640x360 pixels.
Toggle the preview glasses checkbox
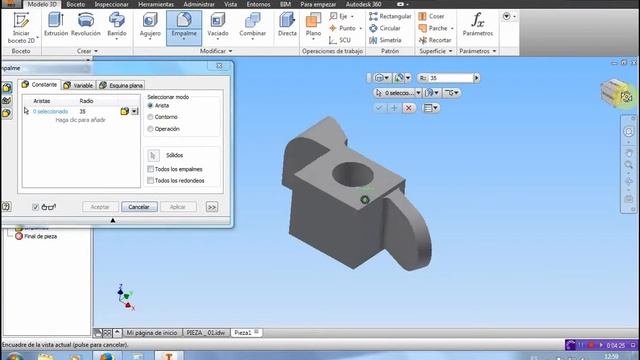(x=36, y=207)
